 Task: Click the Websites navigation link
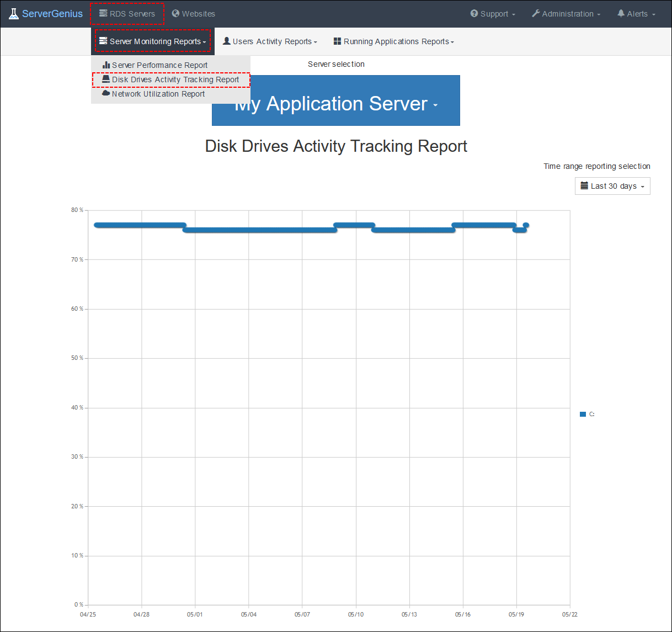click(x=193, y=13)
